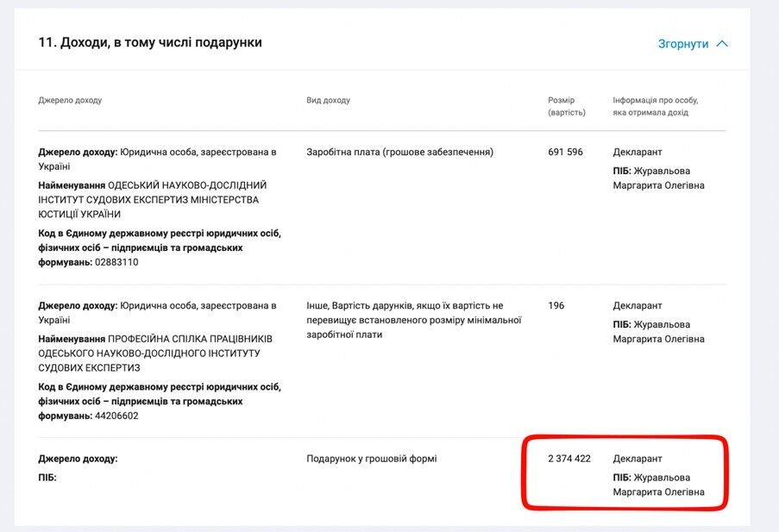Click the 'Журавльова' name in the monetary gift row

[662, 478]
